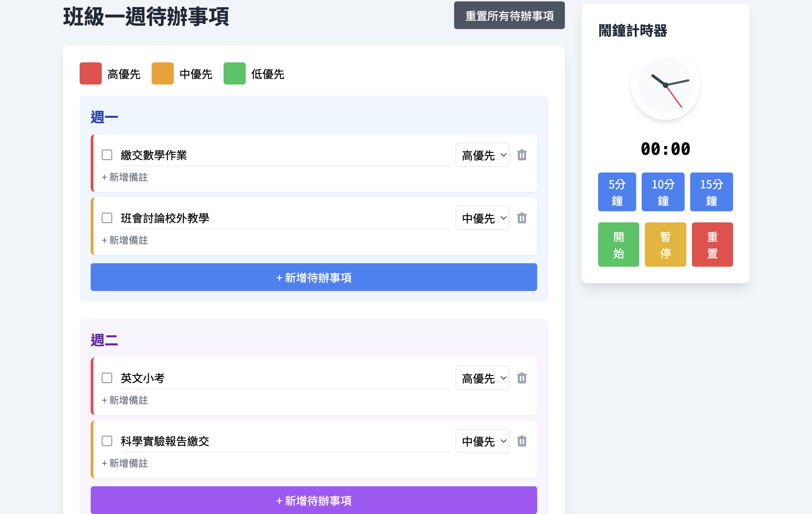
Task: Add a to-do under 週一 with blue button
Action: coord(314,277)
